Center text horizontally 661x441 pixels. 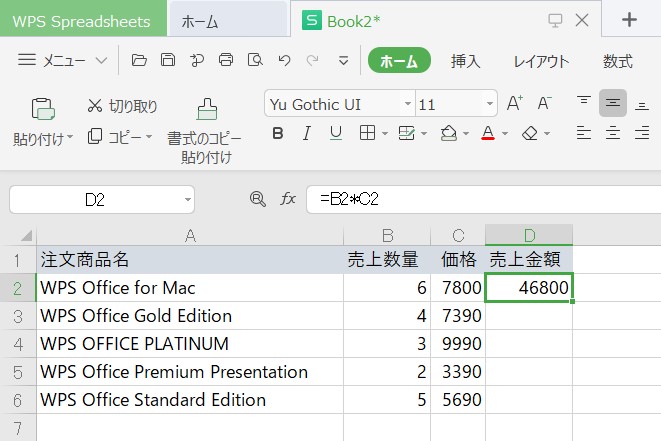click(x=613, y=133)
